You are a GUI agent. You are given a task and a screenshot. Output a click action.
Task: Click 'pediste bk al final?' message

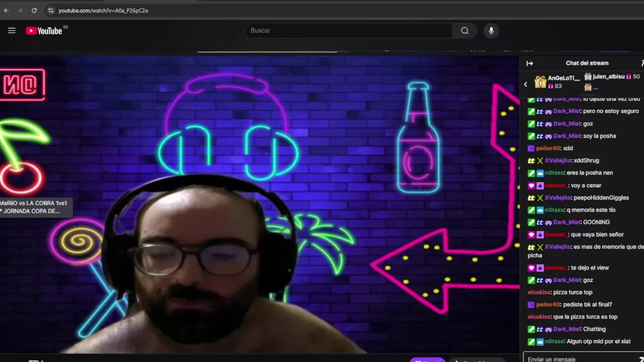588,305
